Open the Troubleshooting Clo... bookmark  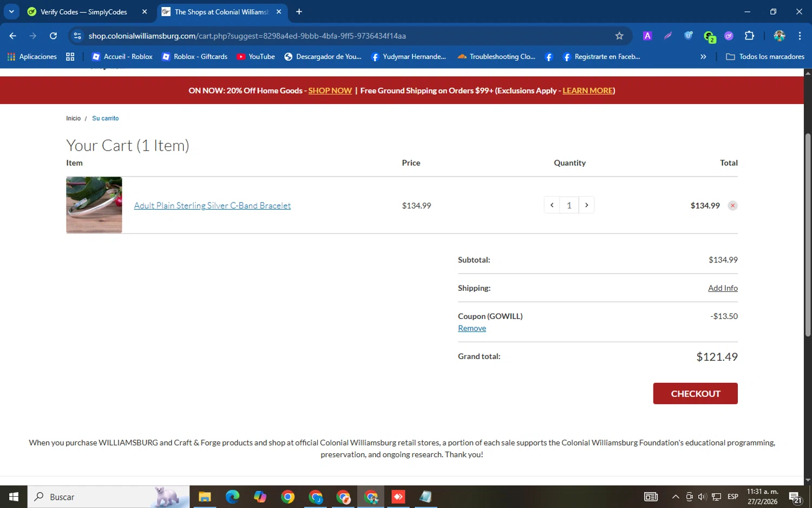[x=496, y=56]
